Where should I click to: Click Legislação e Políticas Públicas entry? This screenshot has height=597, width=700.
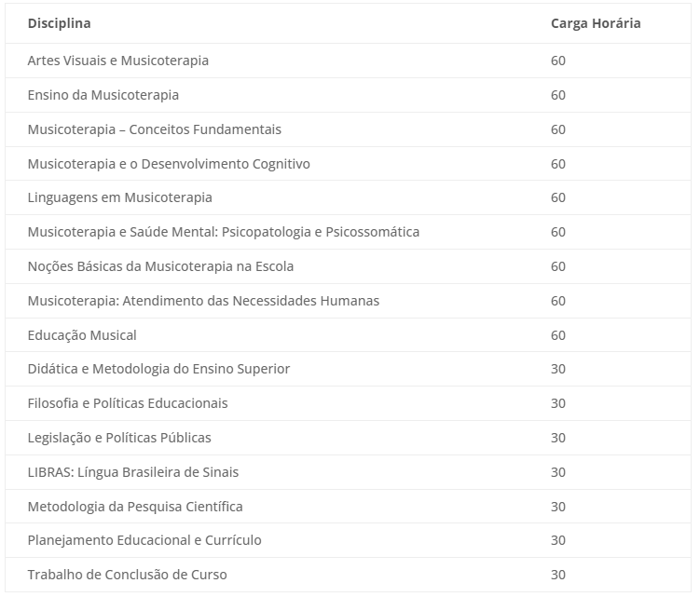[119, 438]
